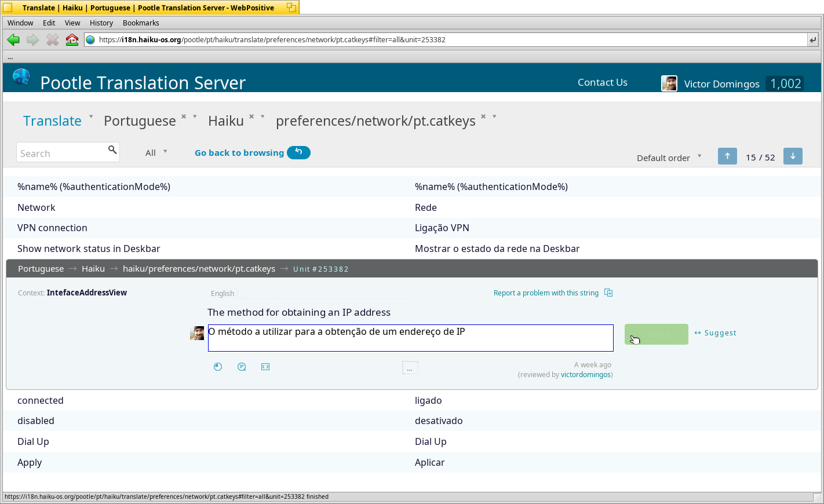The height and width of the screenshot is (504, 824).
Task: Expand the Translate mode dropdown
Action: 91,116
